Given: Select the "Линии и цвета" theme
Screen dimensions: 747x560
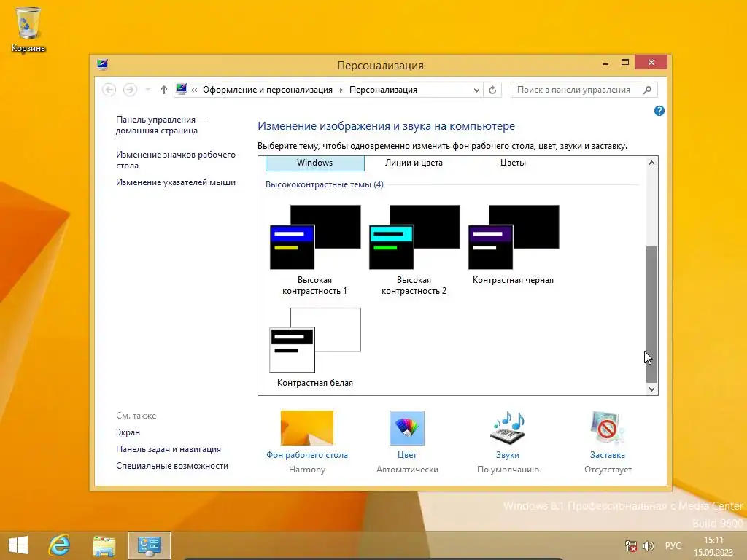Looking at the screenshot, I should pos(414,163).
